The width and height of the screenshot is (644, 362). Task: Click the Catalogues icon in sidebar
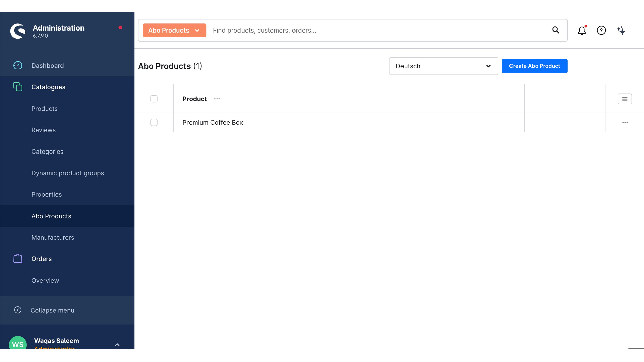click(x=18, y=87)
